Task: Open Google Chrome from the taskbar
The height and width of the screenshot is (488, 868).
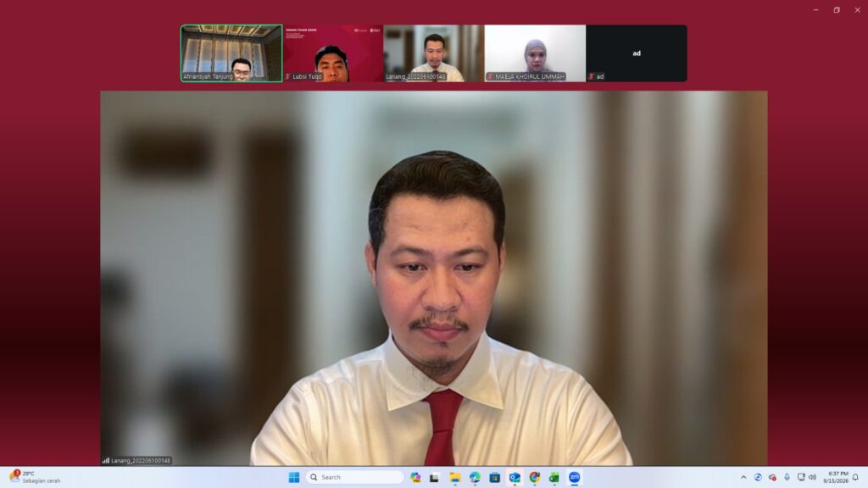Action: [535, 477]
